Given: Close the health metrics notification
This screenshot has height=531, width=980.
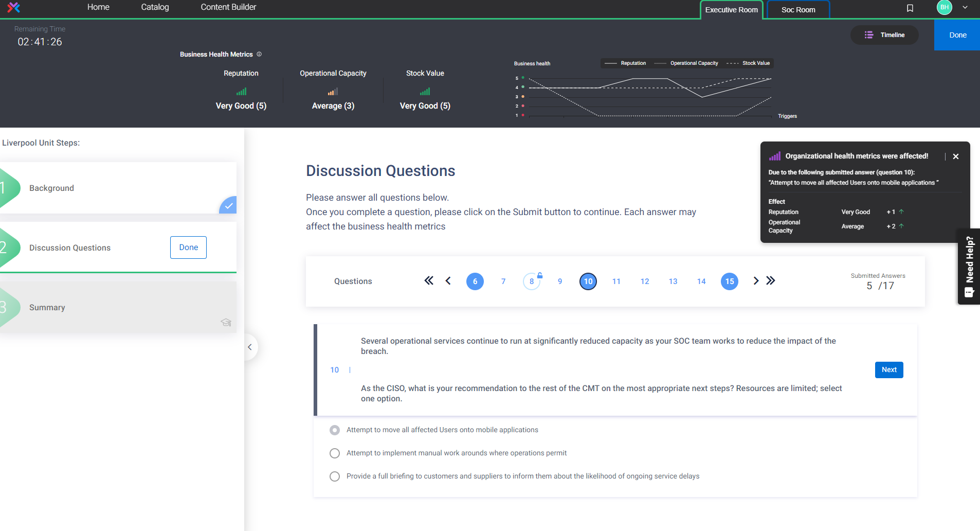Looking at the screenshot, I should 956,156.
